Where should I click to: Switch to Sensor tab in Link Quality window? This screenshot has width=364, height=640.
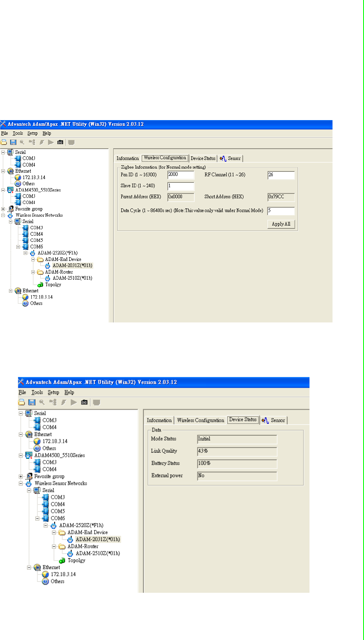pyautogui.click(x=274, y=420)
